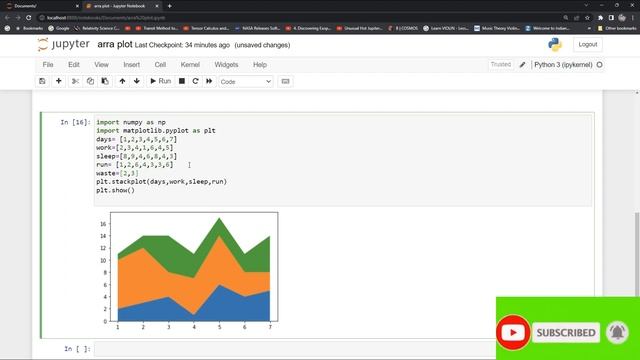This screenshot has width=640, height=360.
Task: Save the notebook with the floppy disk icon
Action: point(42,81)
